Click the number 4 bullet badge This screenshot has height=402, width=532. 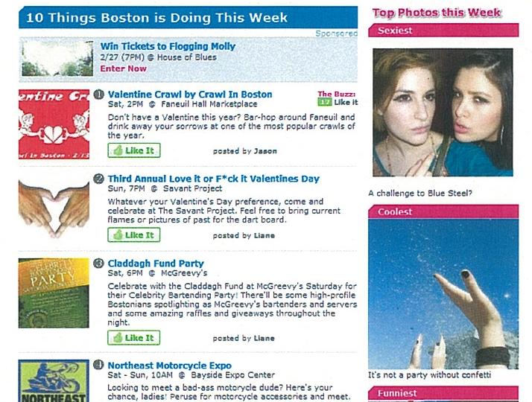[x=98, y=366]
